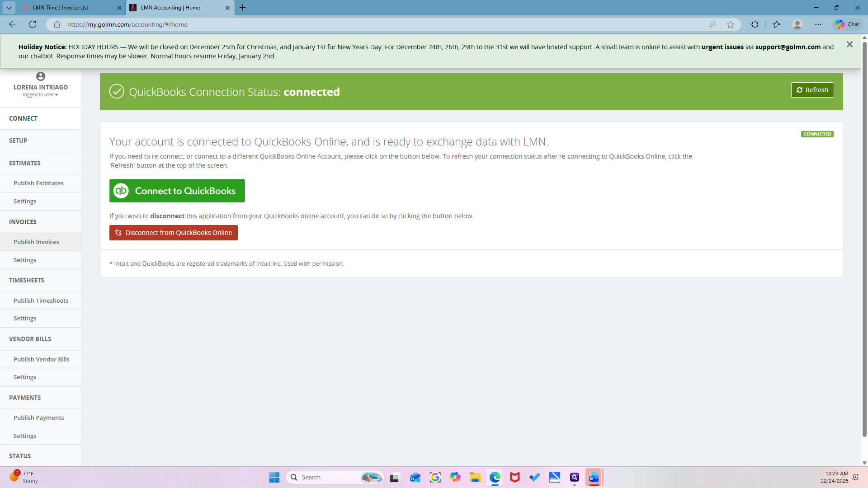The width and height of the screenshot is (868, 488).
Task: Open the CONNECT sidebar section
Action: click(x=41, y=118)
